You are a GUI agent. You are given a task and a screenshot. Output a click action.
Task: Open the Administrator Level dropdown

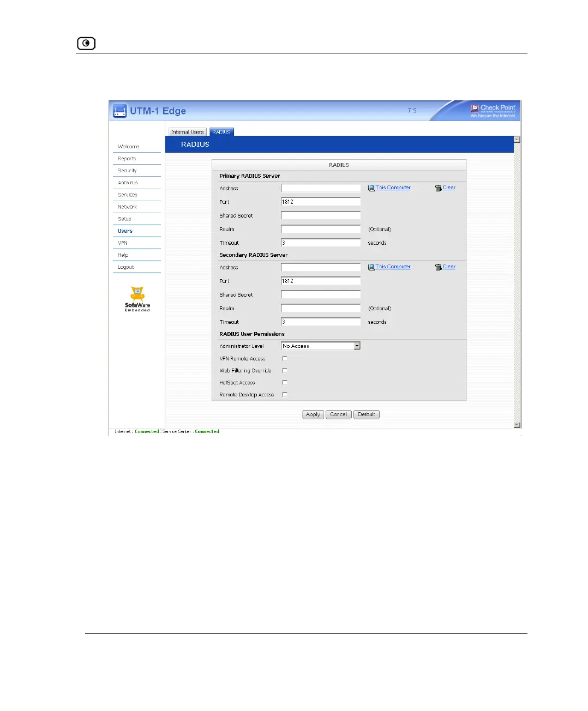click(x=321, y=346)
